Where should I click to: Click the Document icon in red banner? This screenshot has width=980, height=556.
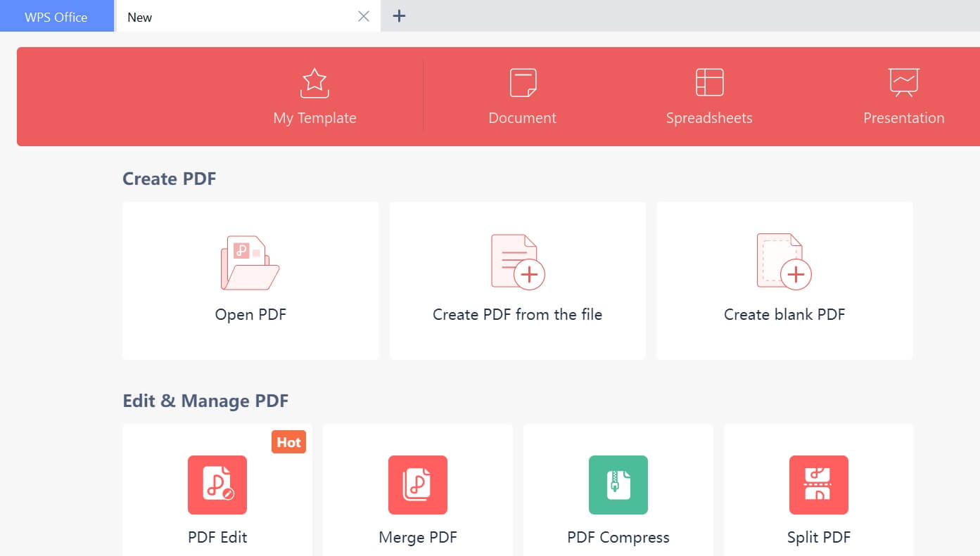tap(523, 83)
